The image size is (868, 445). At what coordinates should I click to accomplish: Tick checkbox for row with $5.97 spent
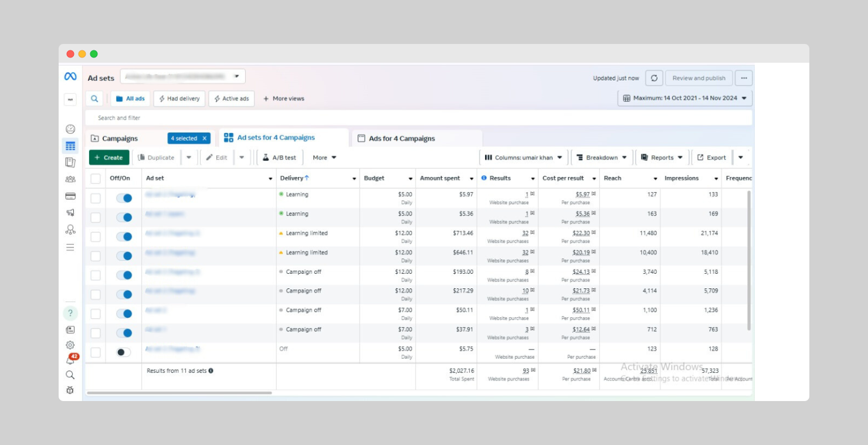[x=96, y=198]
